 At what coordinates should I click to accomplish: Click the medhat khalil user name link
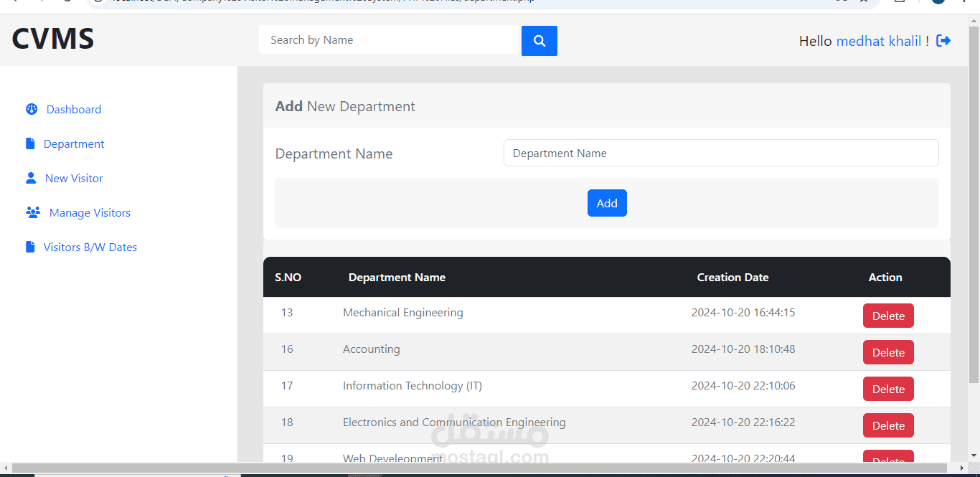click(x=878, y=41)
